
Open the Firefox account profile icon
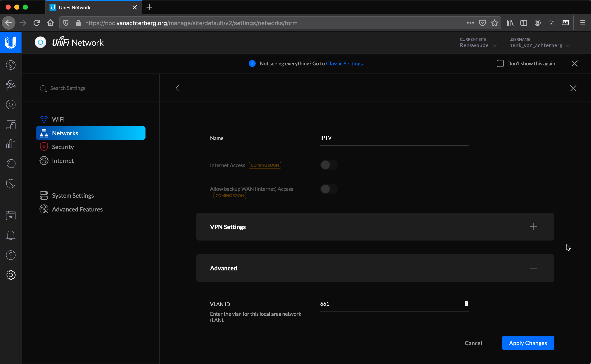pos(537,23)
